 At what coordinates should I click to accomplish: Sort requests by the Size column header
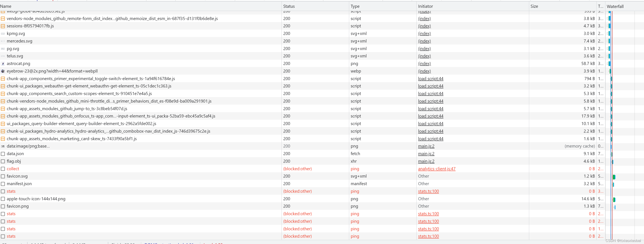coord(534,6)
